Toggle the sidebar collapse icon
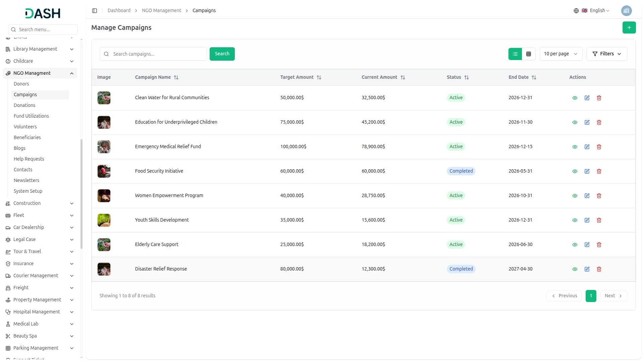 tap(95, 11)
